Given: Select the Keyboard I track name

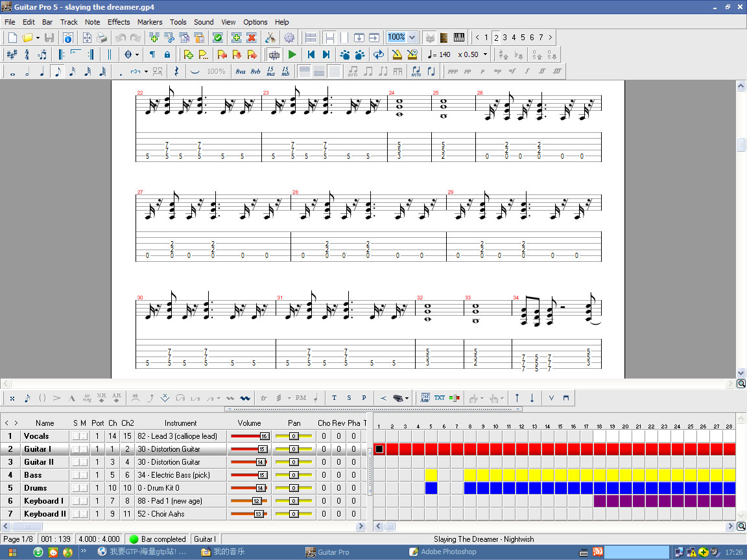Looking at the screenshot, I should tap(43, 501).
